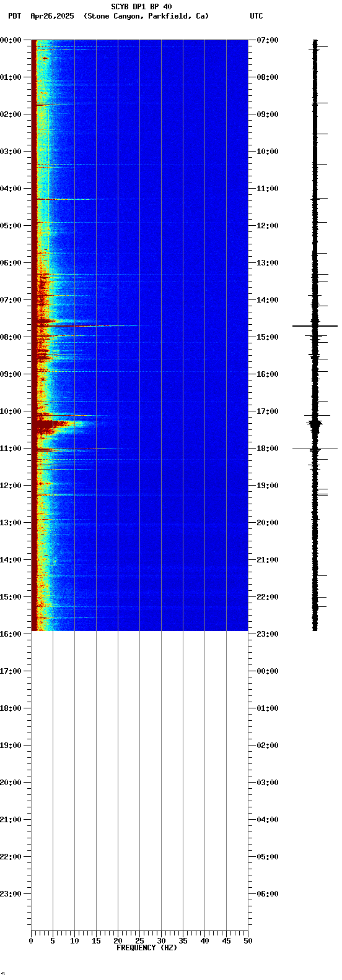Click the '15:00' UTC time label

268,337
